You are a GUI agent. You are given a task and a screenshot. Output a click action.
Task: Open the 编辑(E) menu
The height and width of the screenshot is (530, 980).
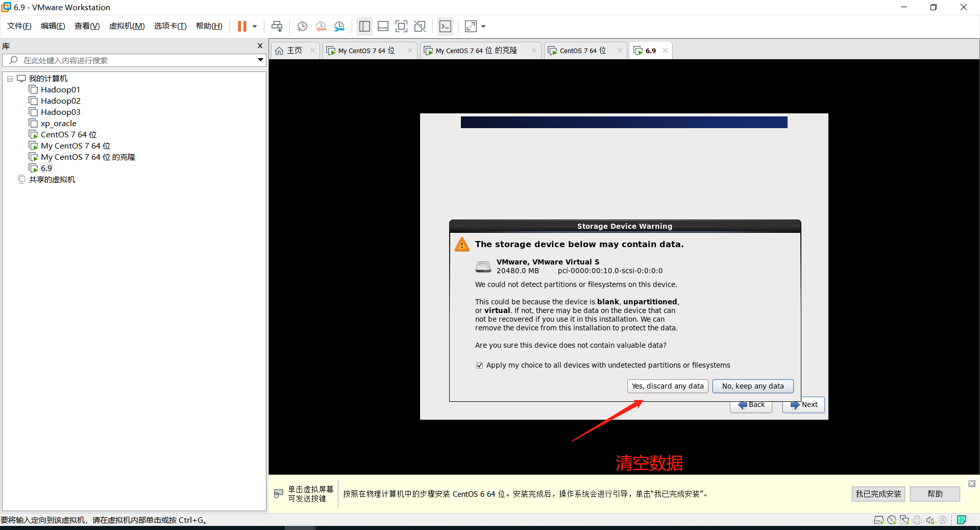[x=53, y=26]
